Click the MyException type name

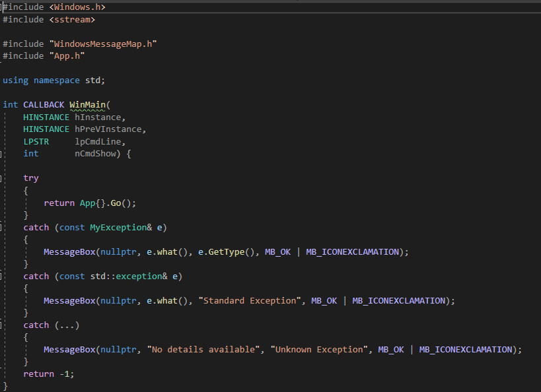pyautogui.click(x=118, y=228)
